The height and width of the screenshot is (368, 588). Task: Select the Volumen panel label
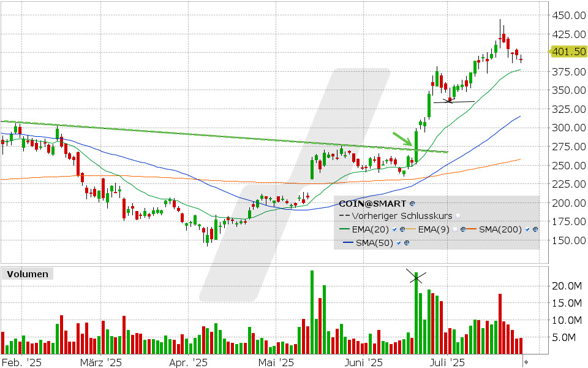point(28,274)
